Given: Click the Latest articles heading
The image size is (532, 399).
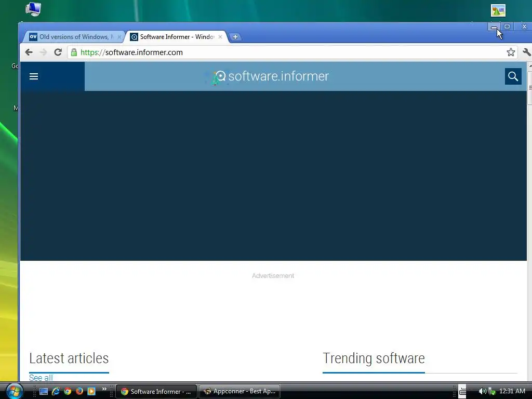Looking at the screenshot, I should pyautogui.click(x=69, y=358).
